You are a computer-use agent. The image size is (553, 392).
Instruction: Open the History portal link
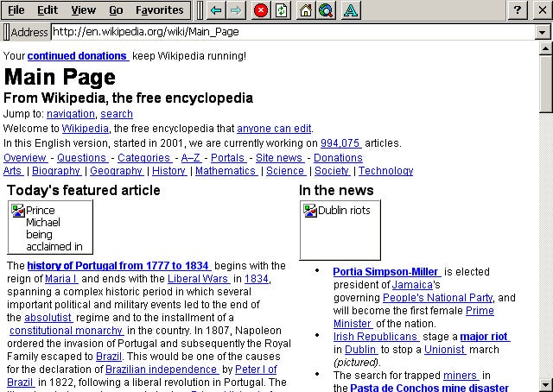point(169,171)
